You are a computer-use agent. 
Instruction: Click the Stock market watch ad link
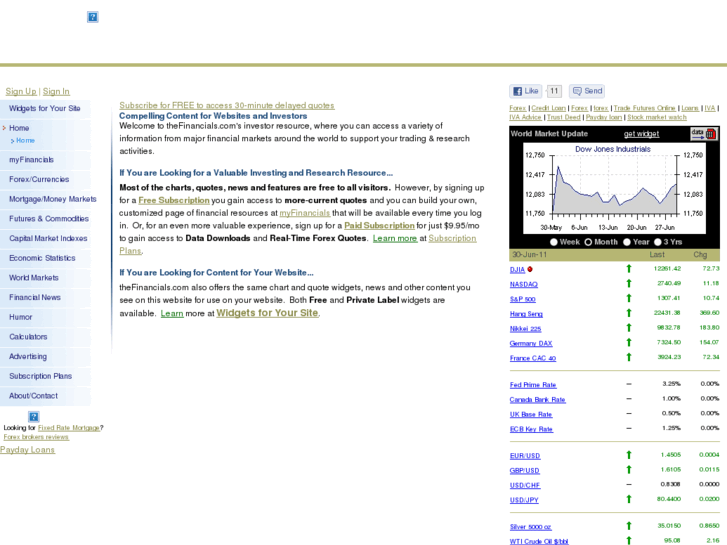(657, 117)
